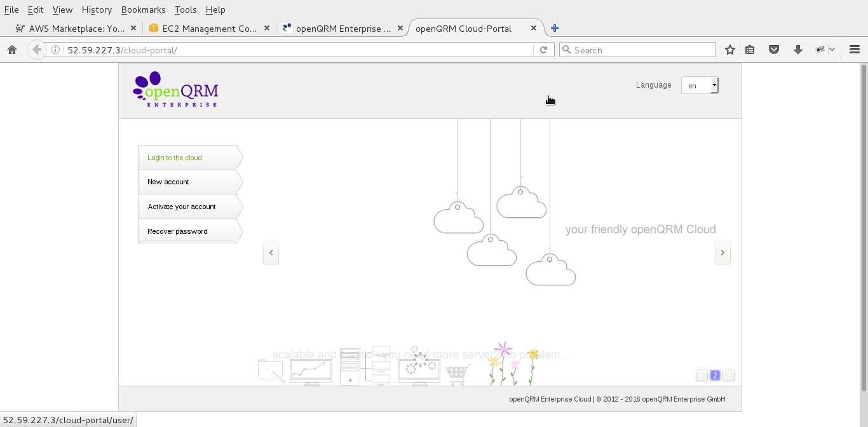Click the bug extension toolbar icon

[821, 50]
